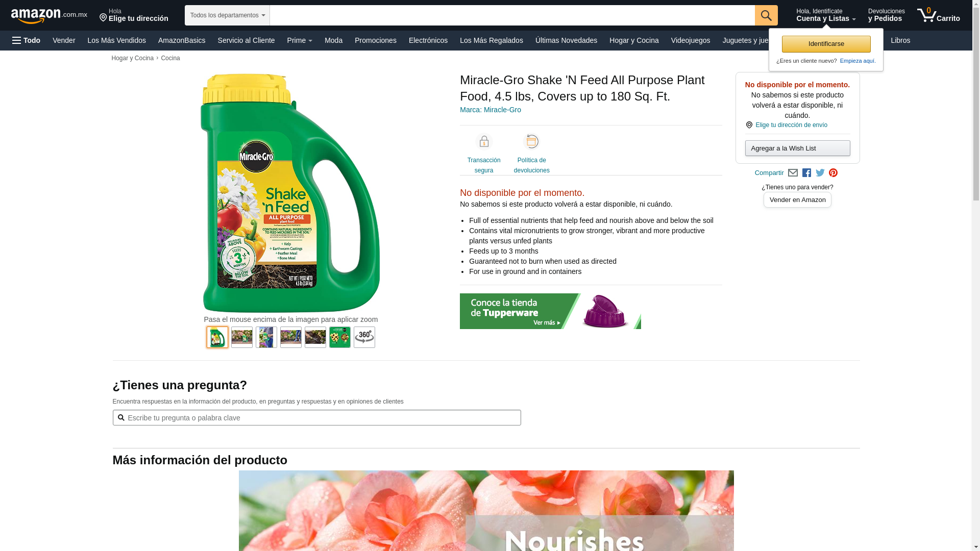Open the Marca: Miracle-Gro link

(x=491, y=110)
